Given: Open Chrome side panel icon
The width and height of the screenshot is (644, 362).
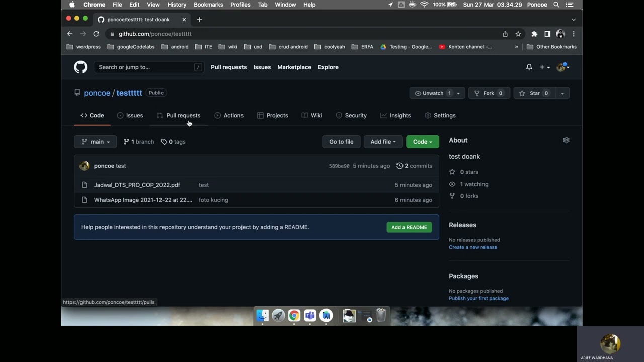Looking at the screenshot, I should [547, 34].
